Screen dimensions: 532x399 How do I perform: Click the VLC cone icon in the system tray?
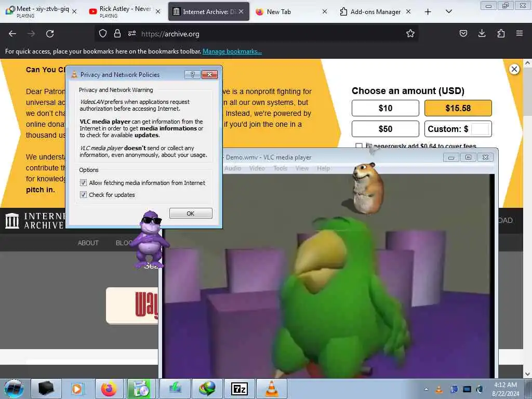(439, 389)
